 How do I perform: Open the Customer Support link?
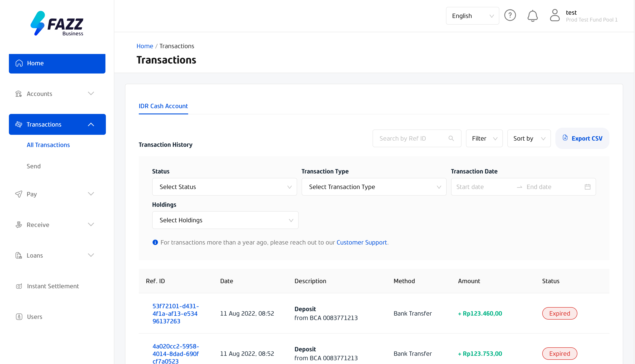(361, 242)
